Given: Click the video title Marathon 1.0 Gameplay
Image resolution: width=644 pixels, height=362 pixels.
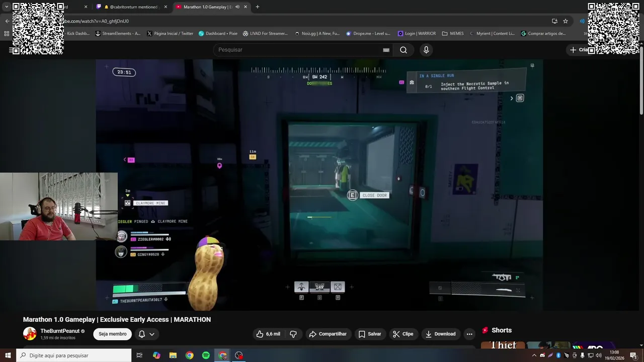Looking at the screenshot, I should tap(117, 319).
